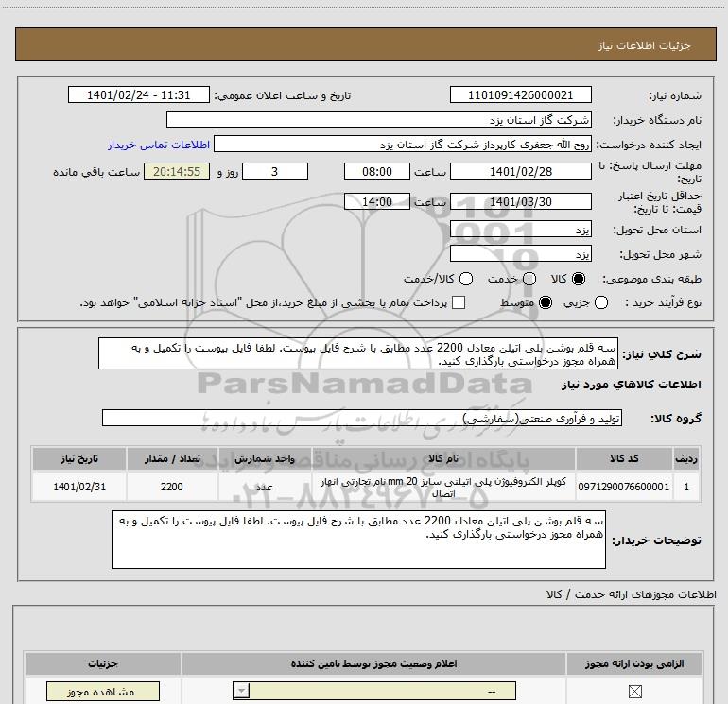
Task: Click the buyer notes text area
Action: 358,540
